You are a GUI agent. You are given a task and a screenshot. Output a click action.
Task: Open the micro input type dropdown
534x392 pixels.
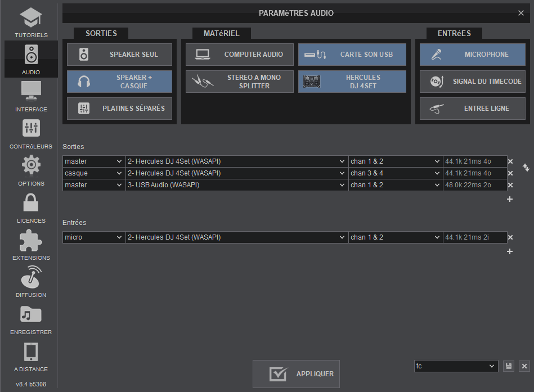[x=94, y=237]
